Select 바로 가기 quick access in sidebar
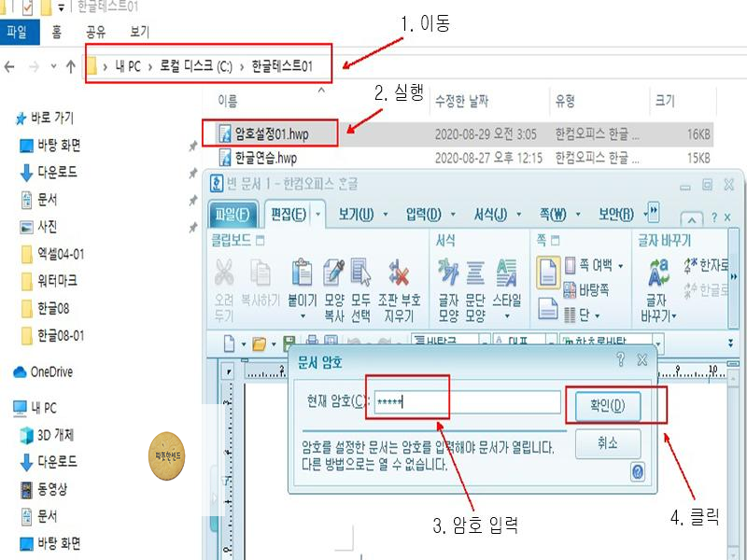 click(x=44, y=118)
